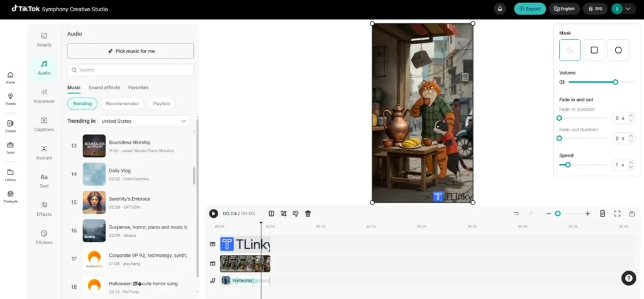644x299 pixels.
Task: Zoom in the timeline with plus
Action: [588, 213]
